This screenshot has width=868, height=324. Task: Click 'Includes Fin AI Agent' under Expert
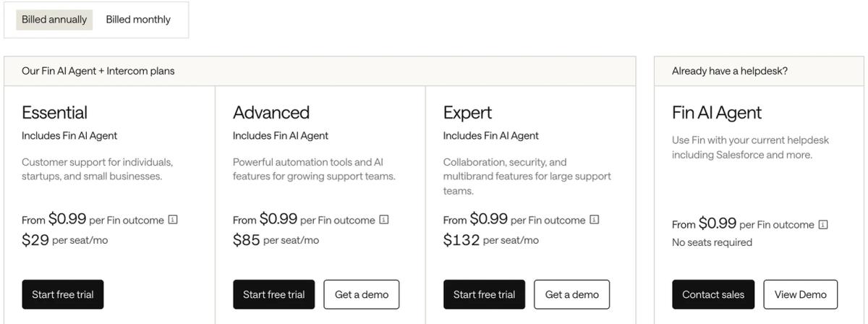[x=491, y=135]
